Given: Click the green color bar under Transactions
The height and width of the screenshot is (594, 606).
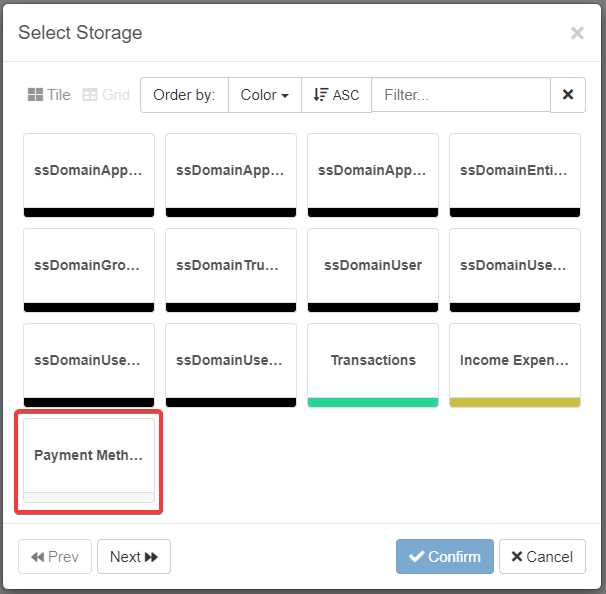Looking at the screenshot, I should point(373,402).
